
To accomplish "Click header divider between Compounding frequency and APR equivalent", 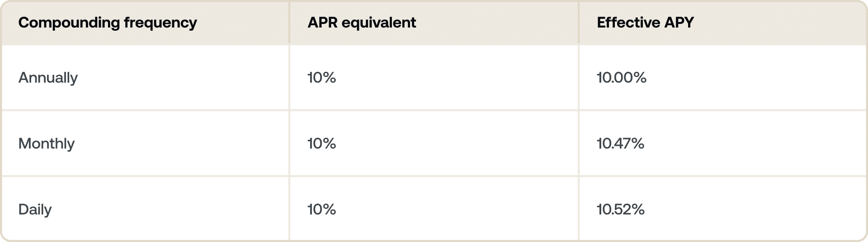I will click(x=289, y=23).
